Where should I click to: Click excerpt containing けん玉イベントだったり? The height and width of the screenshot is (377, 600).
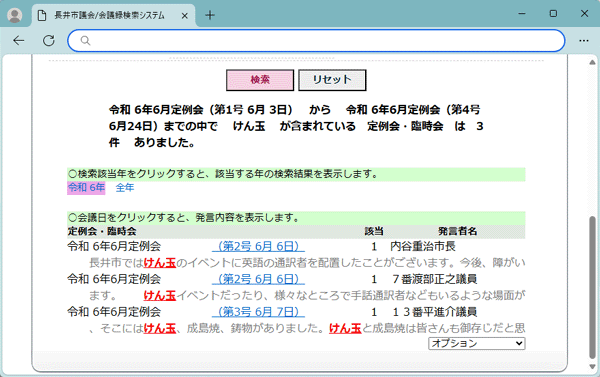point(307,295)
